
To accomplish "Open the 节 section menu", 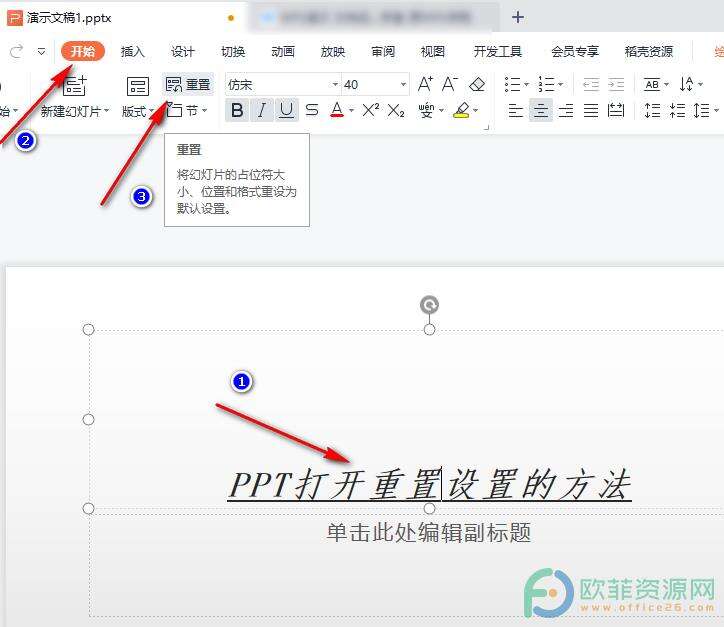I will point(187,110).
